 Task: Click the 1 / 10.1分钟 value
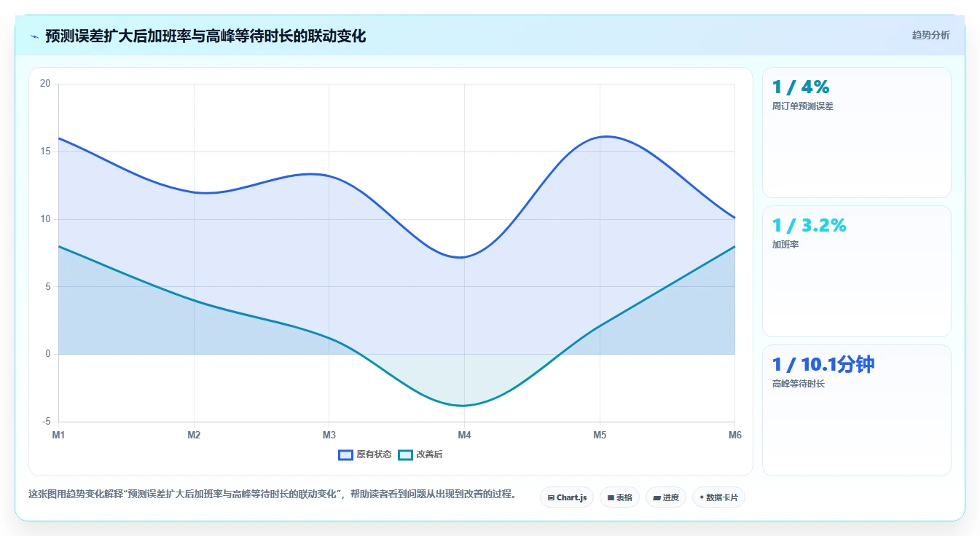[x=823, y=364]
